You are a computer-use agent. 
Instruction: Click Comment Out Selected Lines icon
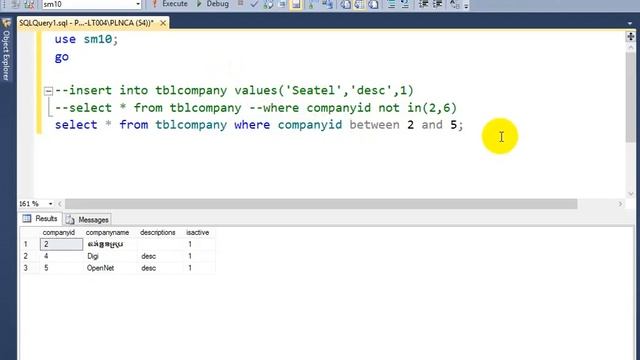pyautogui.click(x=391, y=4)
